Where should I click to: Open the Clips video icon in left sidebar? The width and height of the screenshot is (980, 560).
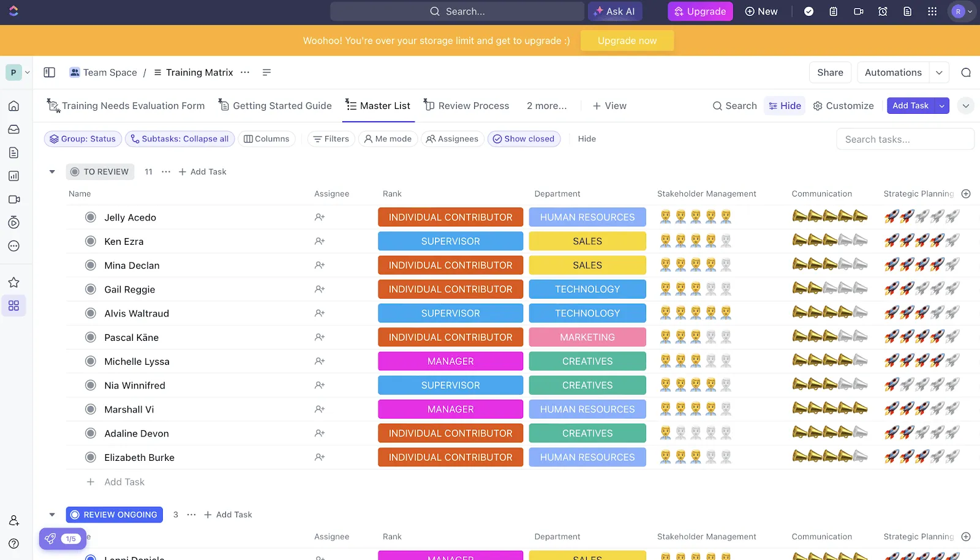coord(13,200)
